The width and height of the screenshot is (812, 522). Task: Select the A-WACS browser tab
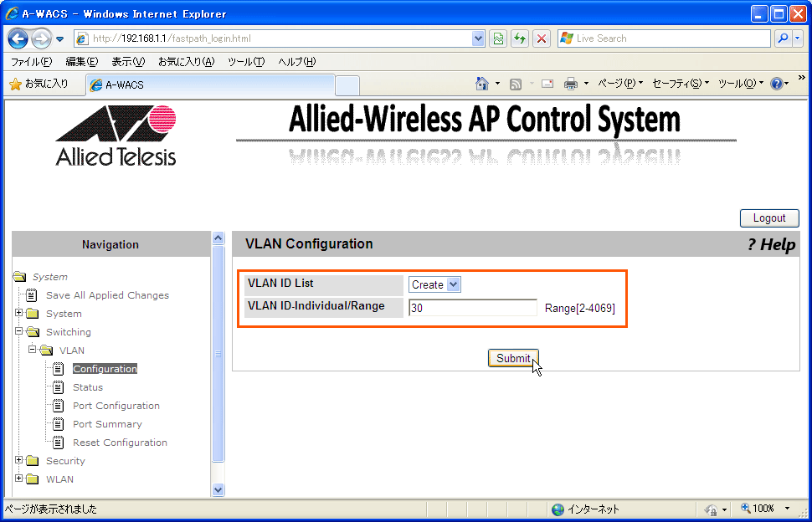pos(210,84)
